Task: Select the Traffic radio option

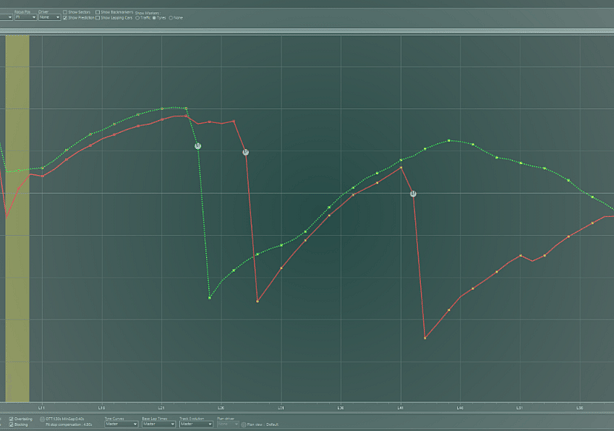Action: point(138,18)
